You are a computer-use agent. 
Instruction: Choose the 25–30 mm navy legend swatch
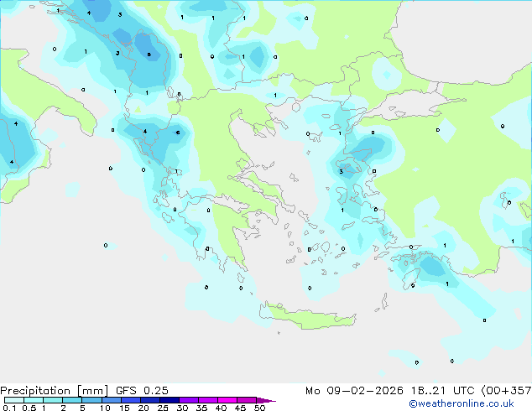[x=170, y=400]
